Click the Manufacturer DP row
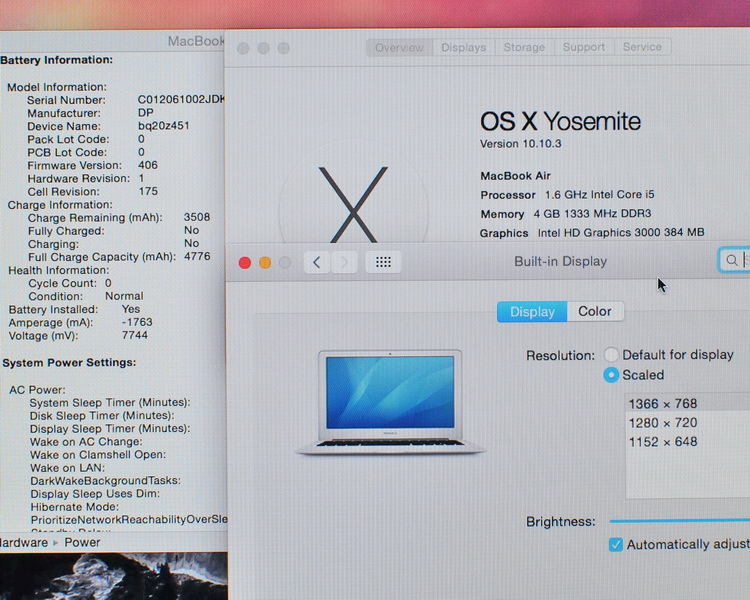Image resolution: width=750 pixels, height=600 pixels. [x=90, y=113]
